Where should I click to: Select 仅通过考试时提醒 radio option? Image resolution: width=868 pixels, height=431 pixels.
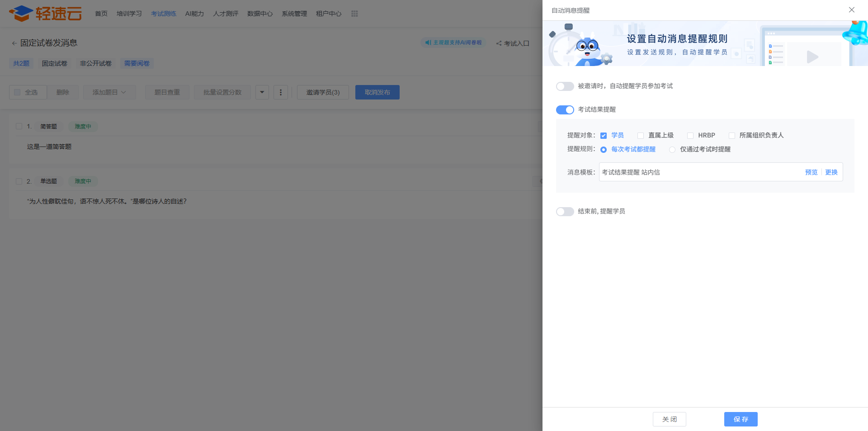click(x=672, y=150)
